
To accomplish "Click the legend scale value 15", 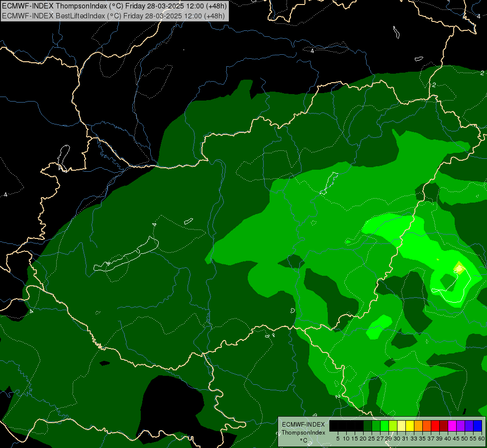I will pos(355,439).
